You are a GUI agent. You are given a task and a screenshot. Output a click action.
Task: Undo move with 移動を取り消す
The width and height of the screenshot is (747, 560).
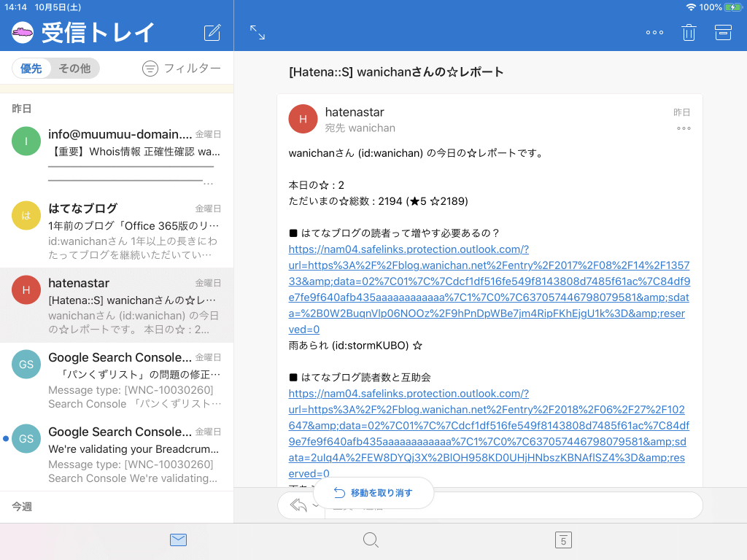(373, 493)
